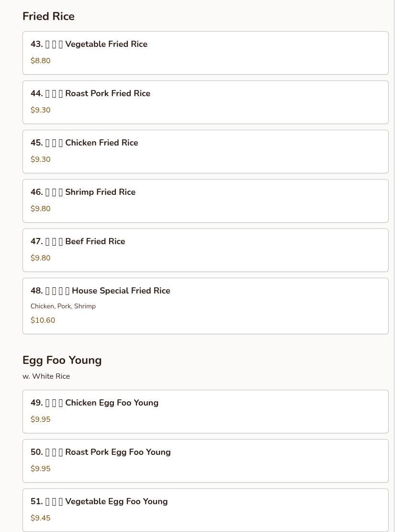Image resolution: width=404 pixels, height=532 pixels.
Task: Click the price under Shrimp Fried Rice
Action: (x=40, y=209)
